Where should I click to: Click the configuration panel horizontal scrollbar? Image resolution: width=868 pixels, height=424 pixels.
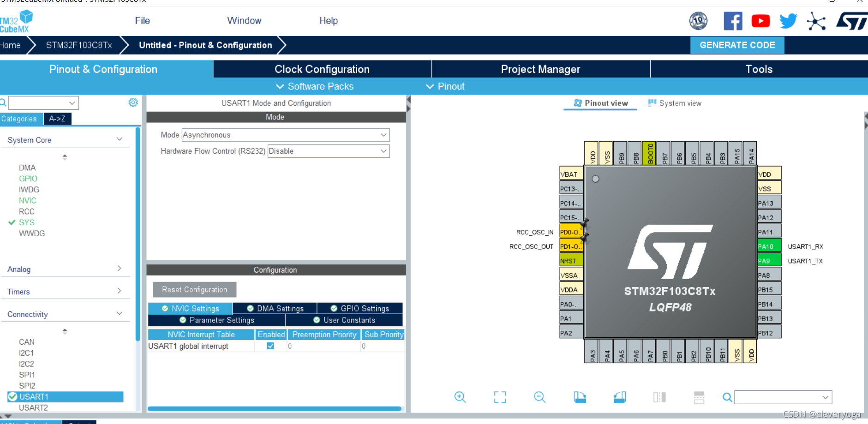click(275, 408)
